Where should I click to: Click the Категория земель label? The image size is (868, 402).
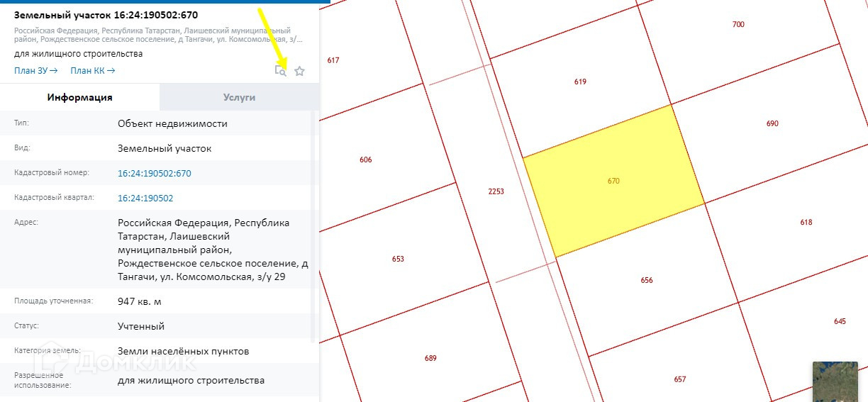tap(48, 351)
